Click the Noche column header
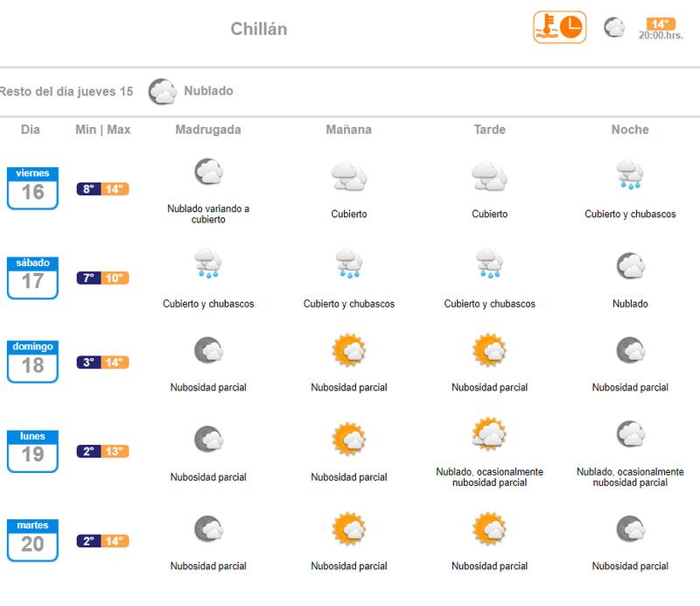Screen dimensions: 700x606 pyautogui.click(x=630, y=130)
